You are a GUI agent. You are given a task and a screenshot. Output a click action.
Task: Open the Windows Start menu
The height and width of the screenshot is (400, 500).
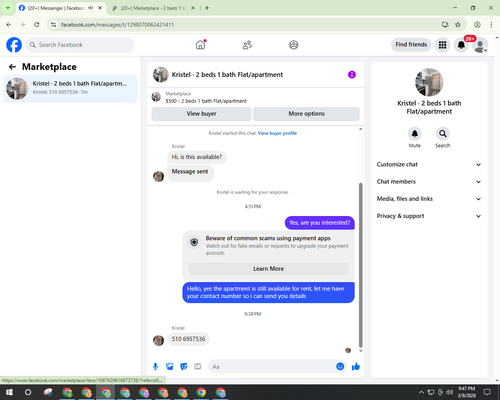click(x=9, y=392)
